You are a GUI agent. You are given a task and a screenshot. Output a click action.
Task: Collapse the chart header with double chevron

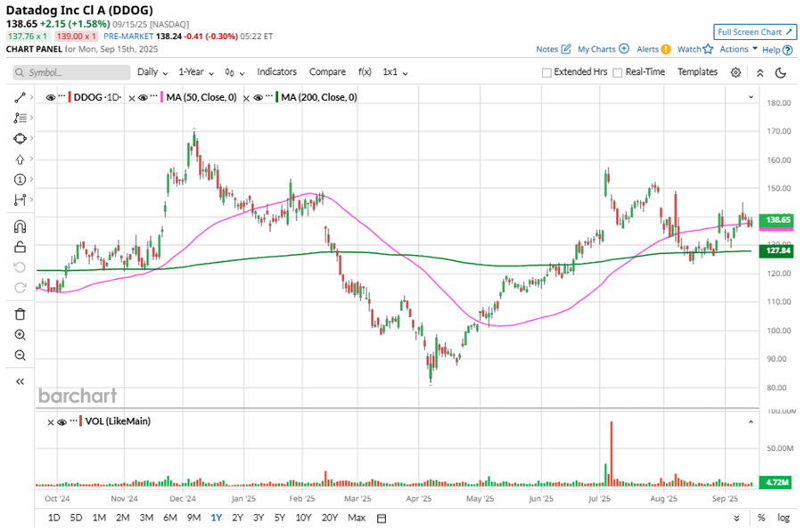(760, 73)
